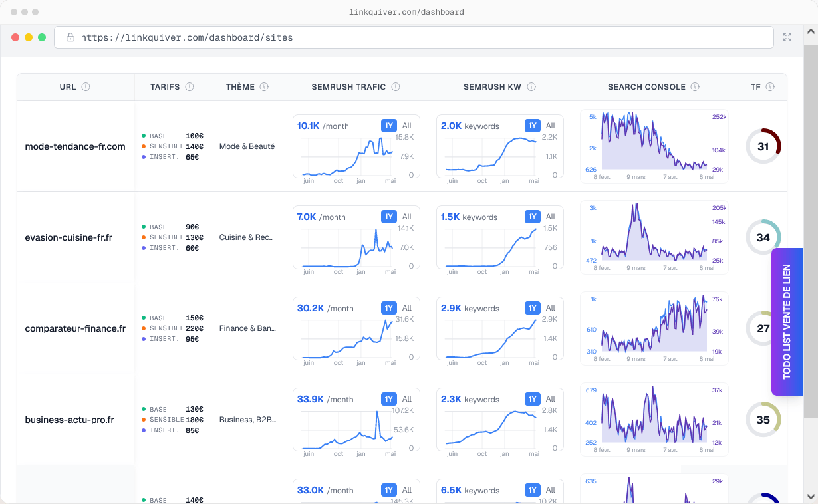Click the 7.0K /month traffic value
The image size is (818, 504).
[321, 217]
